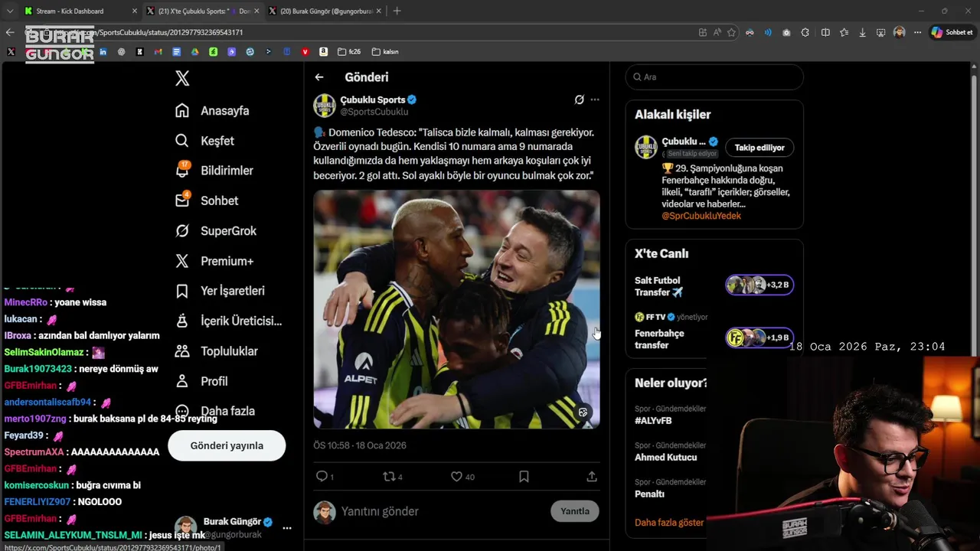Open the fc26 bookmarks folder
Image resolution: width=980 pixels, height=551 pixels.
pos(349,52)
